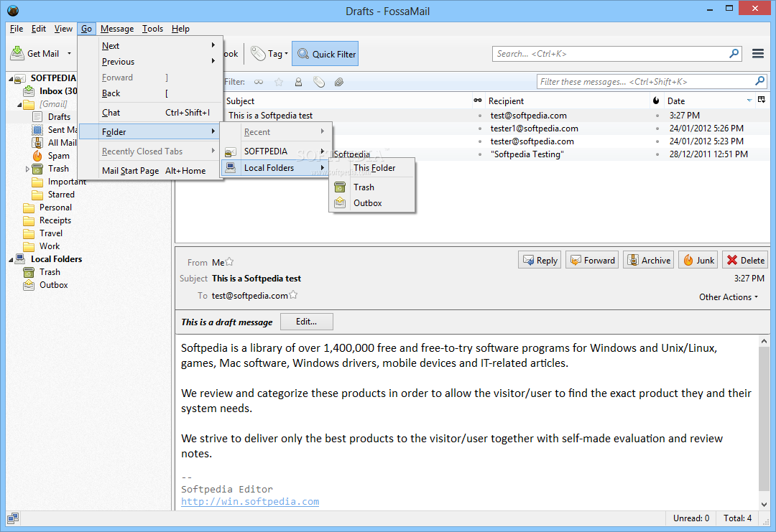Expand Recently Closed Tabs submenu
776x532 pixels.
(x=151, y=151)
